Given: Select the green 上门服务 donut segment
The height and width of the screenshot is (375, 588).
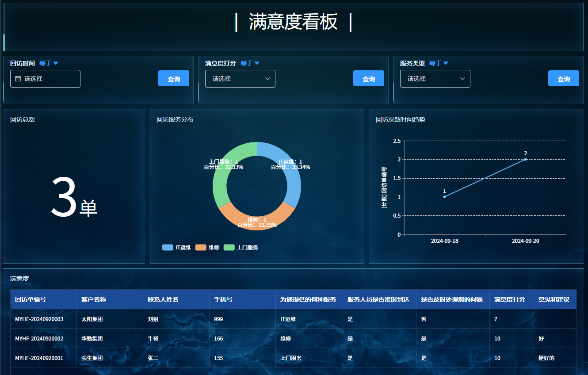Looking at the screenshot, I should pos(221,177).
